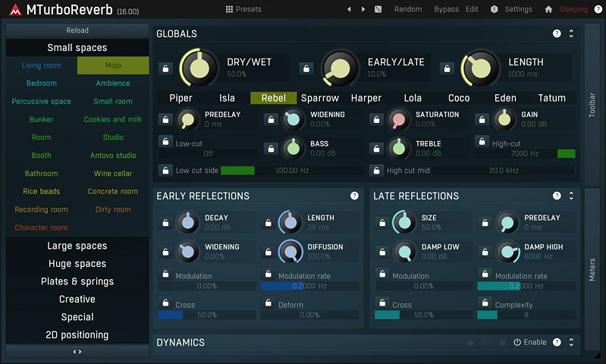Click sidebar width arrows below presets
The height and width of the screenshot is (364, 606).
click(x=77, y=352)
